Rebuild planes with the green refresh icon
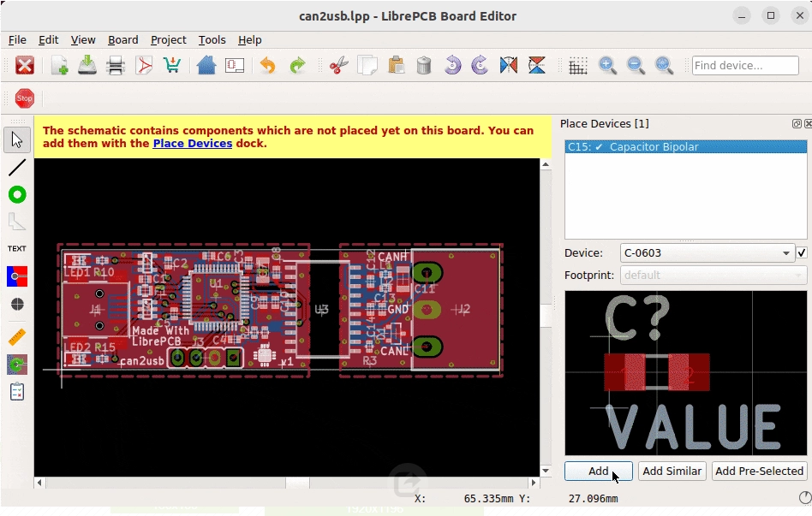 click(x=17, y=365)
